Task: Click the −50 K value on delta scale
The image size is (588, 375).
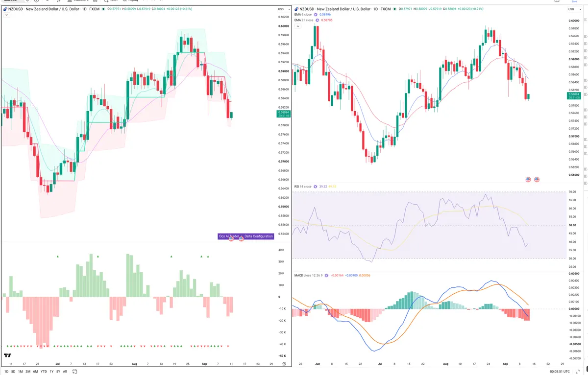Action: coord(282,356)
